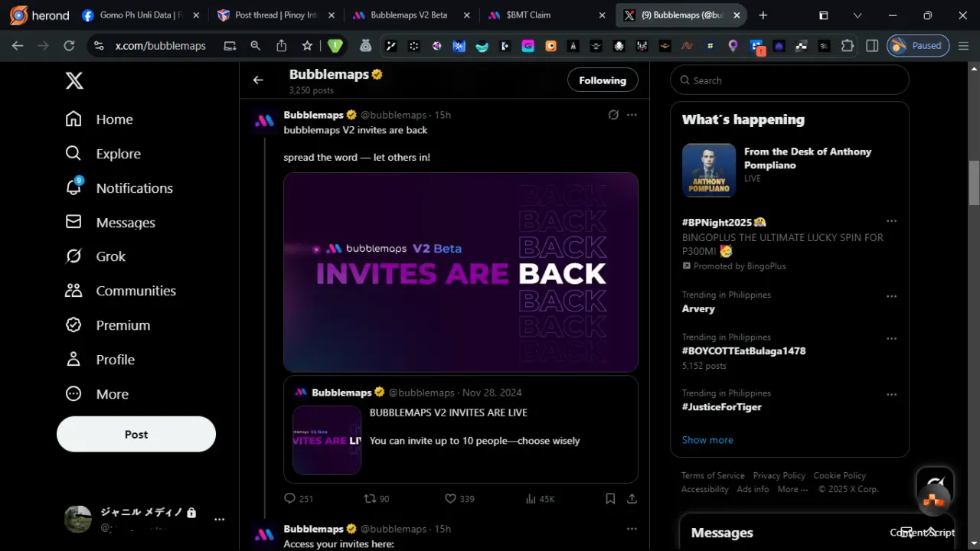Bookmark the first Bubblemaps post

(610, 499)
